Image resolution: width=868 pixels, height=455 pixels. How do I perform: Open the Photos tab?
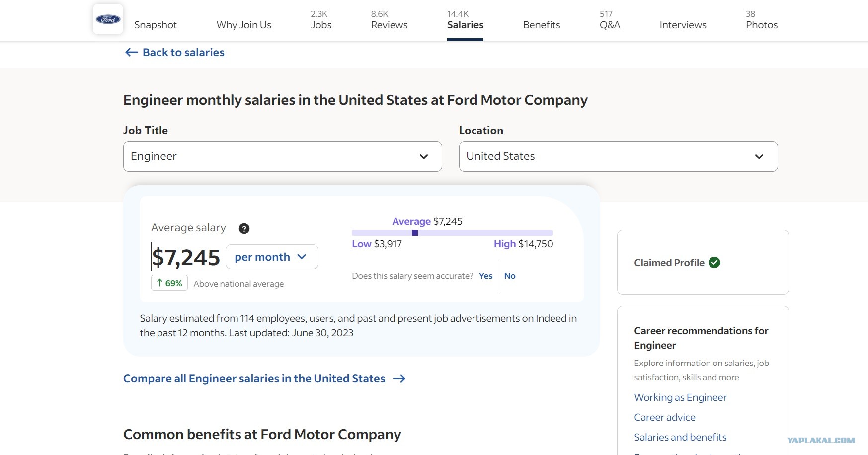(762, 20)
